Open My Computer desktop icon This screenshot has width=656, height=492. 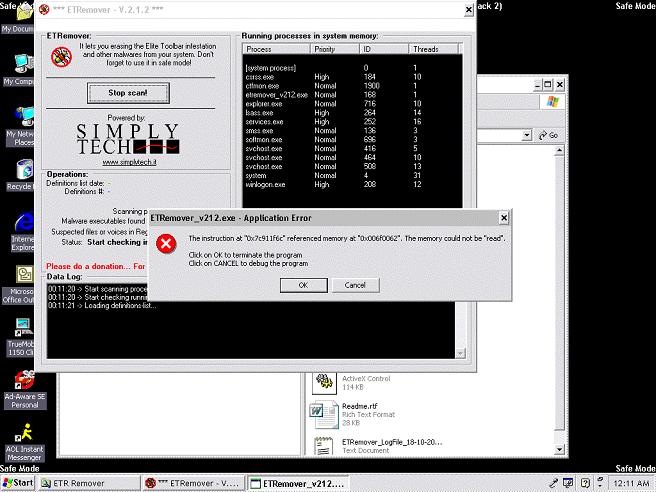tap(19, 71)
